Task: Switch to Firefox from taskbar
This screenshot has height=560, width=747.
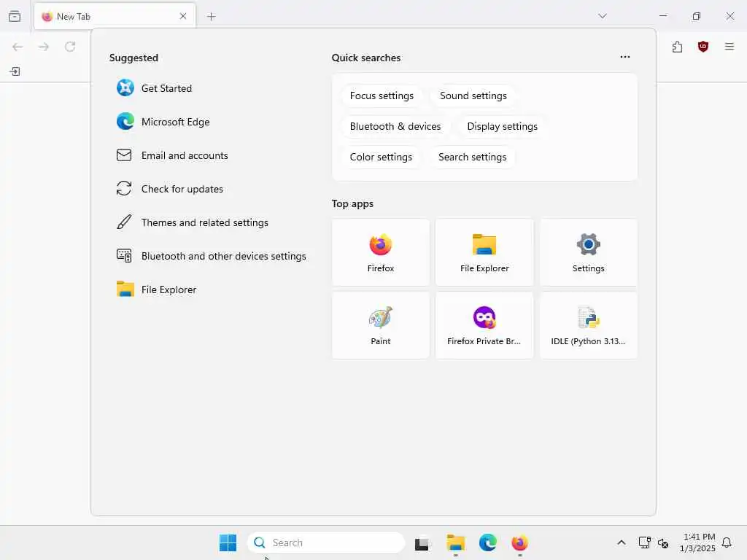Action: click(x=519, y=542)
